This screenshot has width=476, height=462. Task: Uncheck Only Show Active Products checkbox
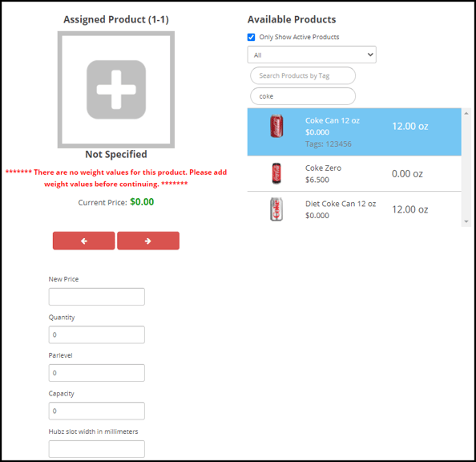[x=251, y=37]
